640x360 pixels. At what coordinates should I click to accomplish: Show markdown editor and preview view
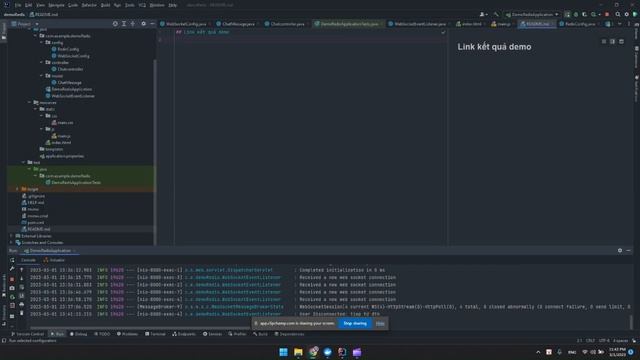coord(612,42)
